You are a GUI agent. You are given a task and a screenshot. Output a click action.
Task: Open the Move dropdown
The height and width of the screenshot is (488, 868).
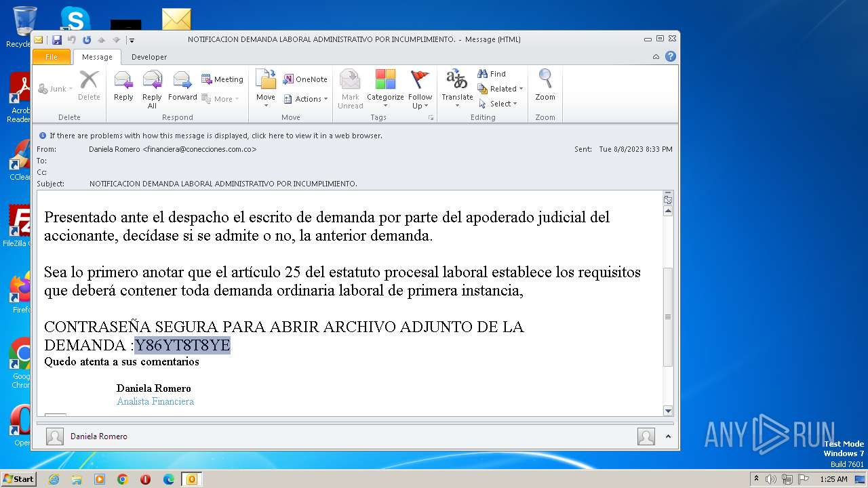tap(266, 89)
